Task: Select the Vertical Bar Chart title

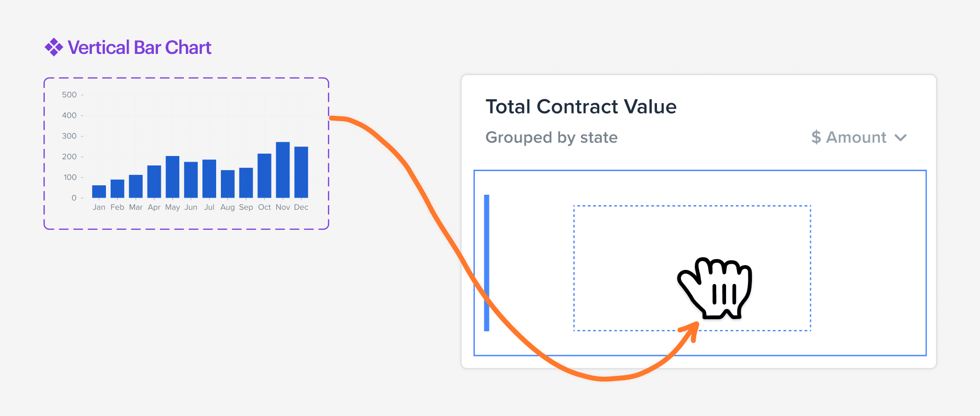Action: 140,47
